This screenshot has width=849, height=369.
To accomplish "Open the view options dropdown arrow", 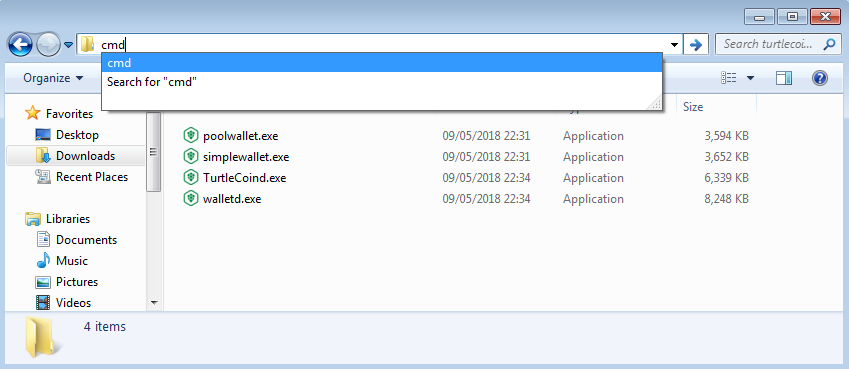I will (750, 79).
